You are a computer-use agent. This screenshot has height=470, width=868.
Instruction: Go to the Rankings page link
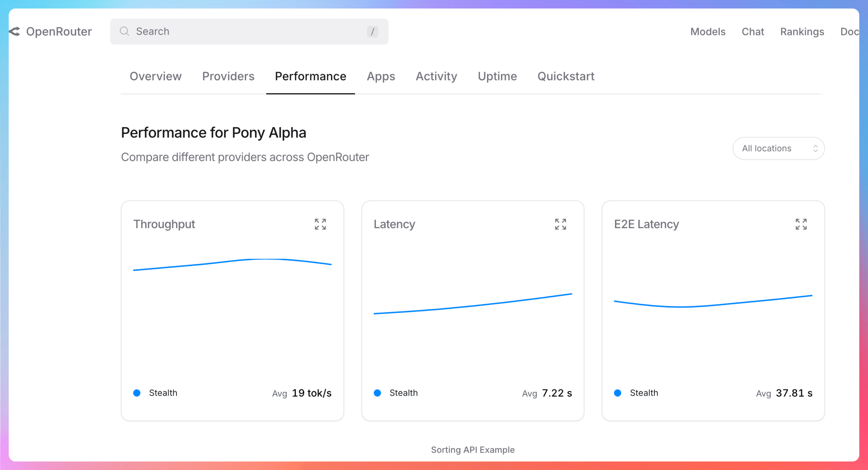802,32
